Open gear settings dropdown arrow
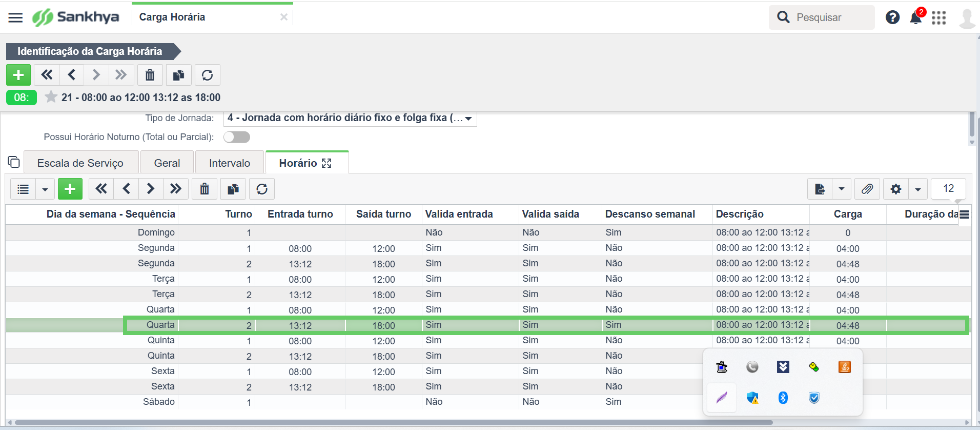This screenshot has width=980, height=430. coord(918,189)
